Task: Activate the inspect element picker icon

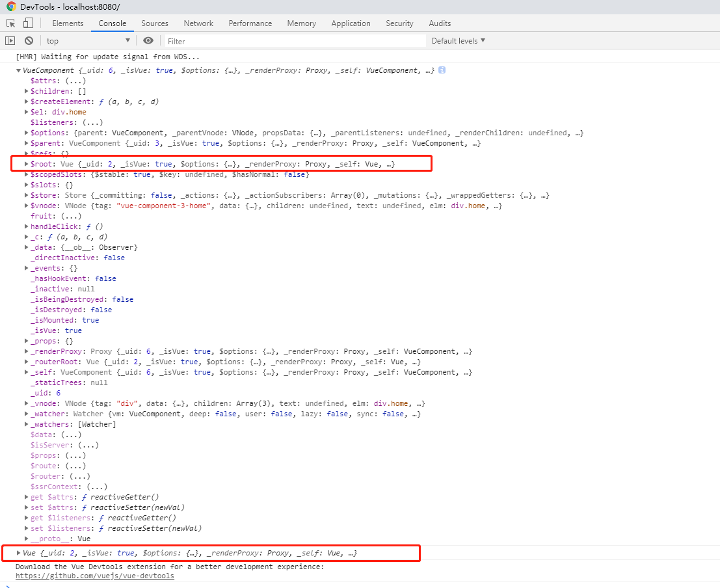Action: pyautogui.click(x=10, y=23)
